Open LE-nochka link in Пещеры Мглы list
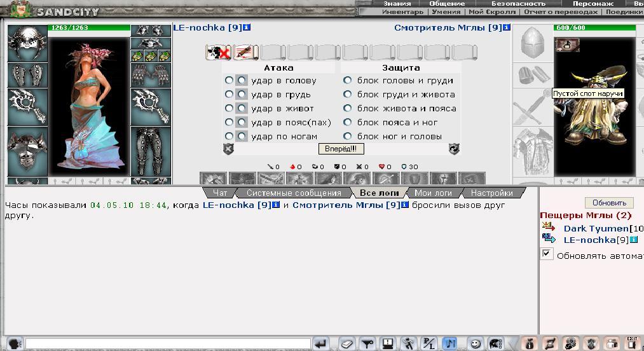The height and width of the screenshot is (351, 644). (x=590, y=240)
